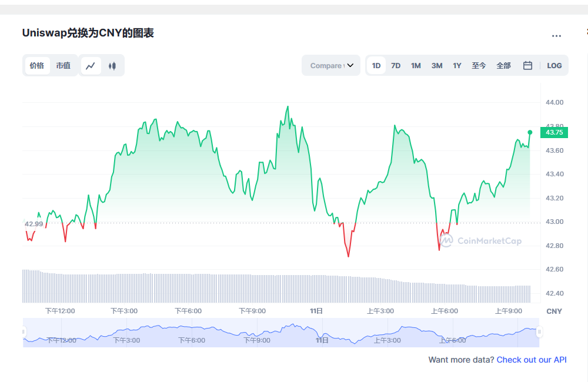588x382 pixels.
Task: Click the 42.99 opening price label
Action: (34, 224)
